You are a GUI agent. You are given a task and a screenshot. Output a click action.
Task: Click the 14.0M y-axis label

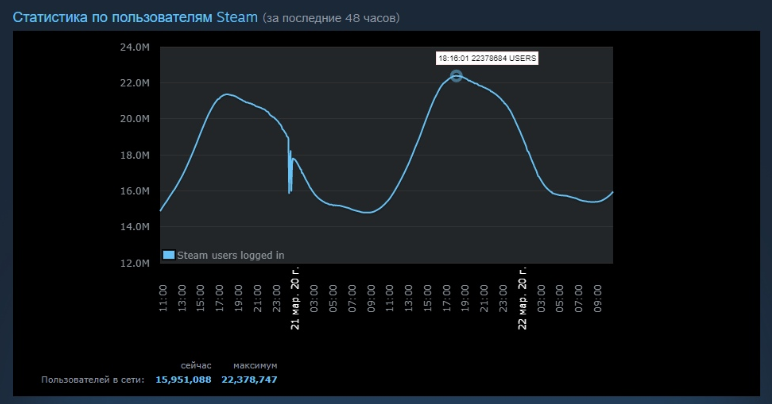point(134,227)
